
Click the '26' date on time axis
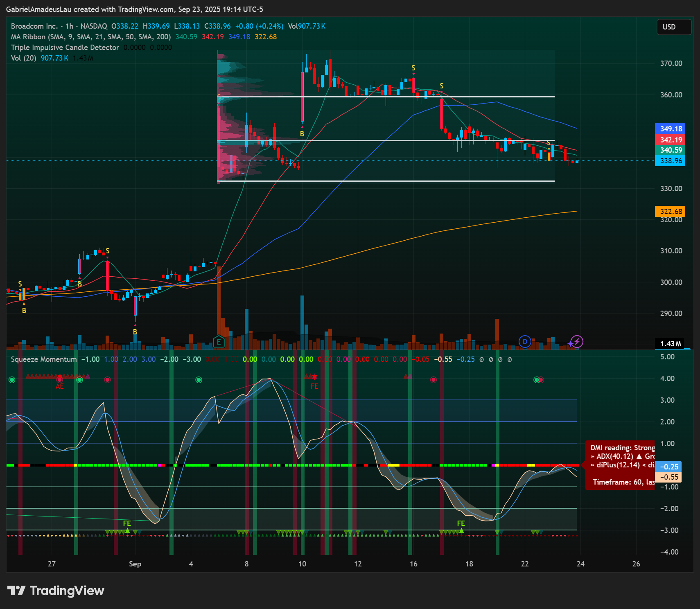[636, 564]
